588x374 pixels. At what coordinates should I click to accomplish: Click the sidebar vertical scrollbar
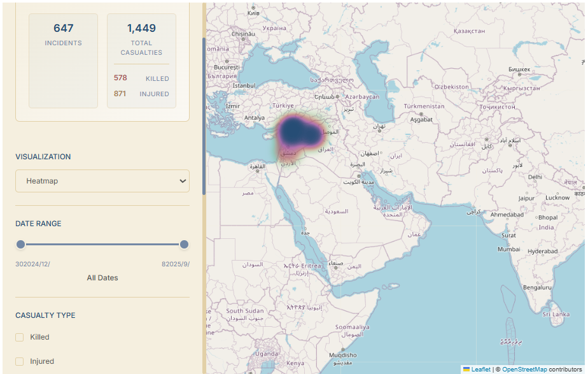tap(204, 115)
